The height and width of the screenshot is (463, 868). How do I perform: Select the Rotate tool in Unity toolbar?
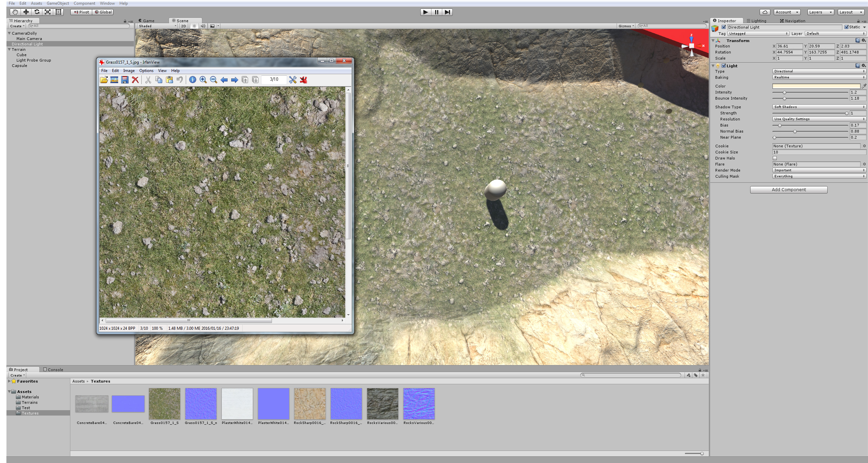tap(37, 12)
